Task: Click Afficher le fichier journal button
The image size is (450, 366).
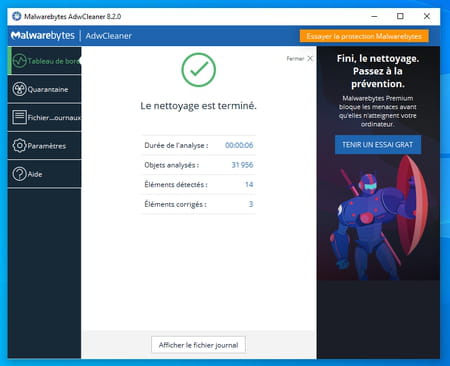Action: pos(198,345)
